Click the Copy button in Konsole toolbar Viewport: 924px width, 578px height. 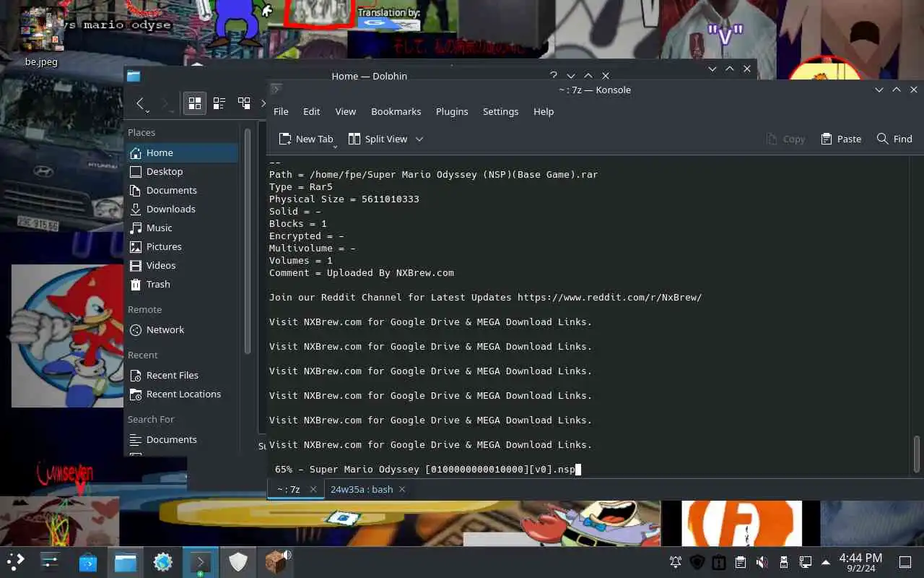[785, 139]
